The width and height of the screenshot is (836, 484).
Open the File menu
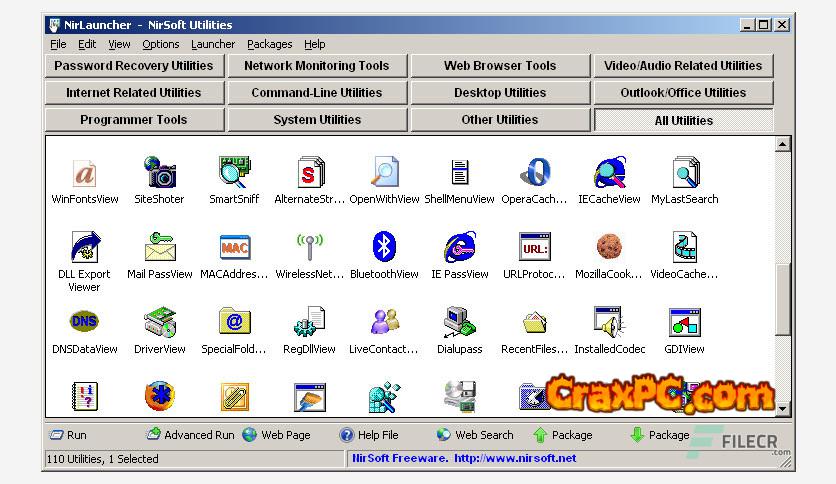pyautogui.click(x=58, y=44)
